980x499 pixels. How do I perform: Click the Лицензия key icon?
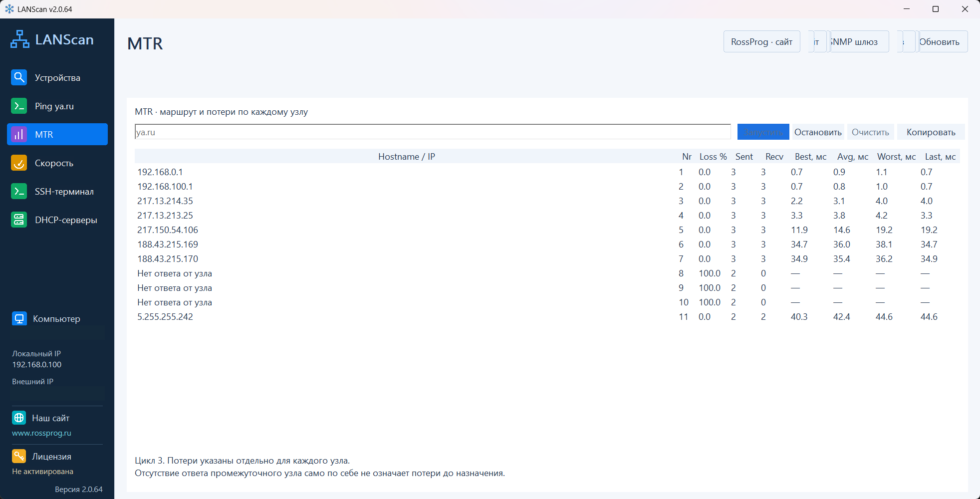click(19, 456)
